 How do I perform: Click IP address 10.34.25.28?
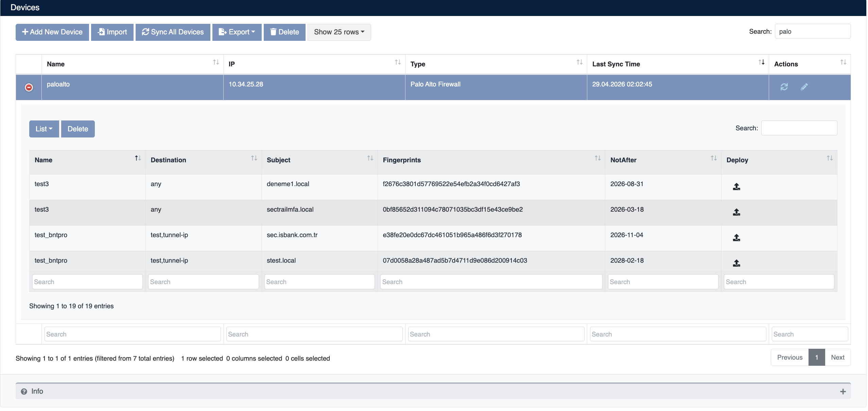246,84
